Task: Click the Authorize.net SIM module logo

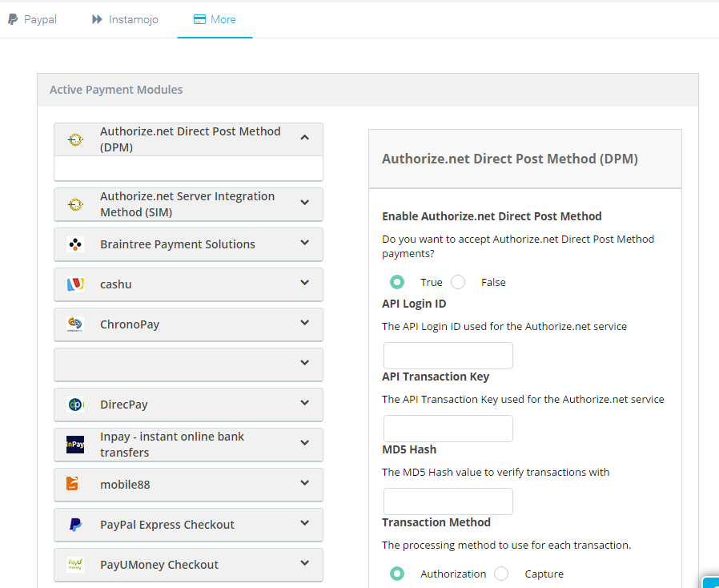Action: pyautogui.click(x=75, y=204)
